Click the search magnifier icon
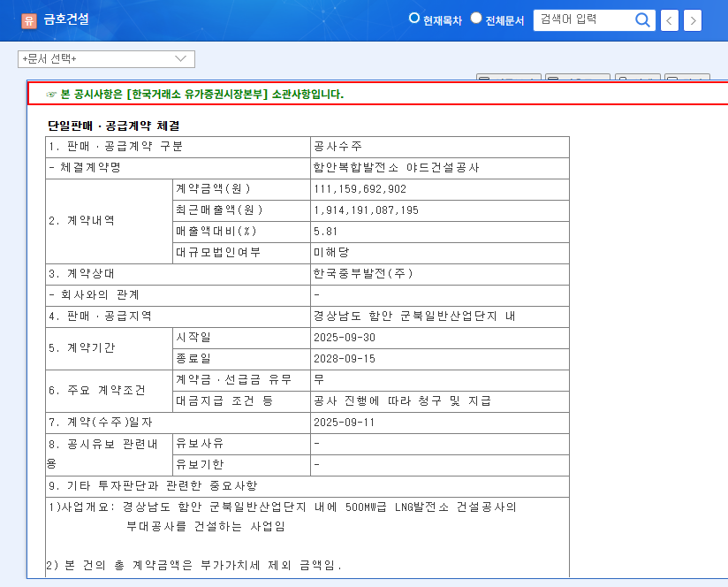728x587 pixels. pyautogui.click(x=642, y=20)
